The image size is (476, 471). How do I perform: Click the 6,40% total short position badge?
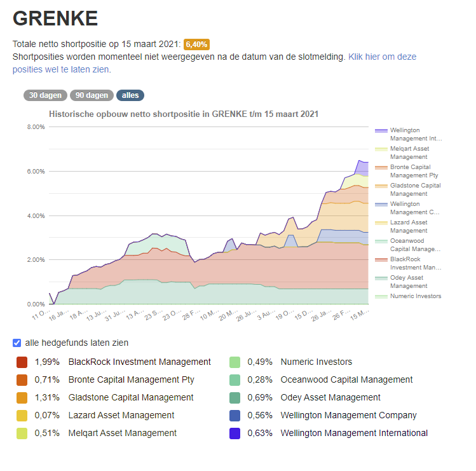[196, 44]
